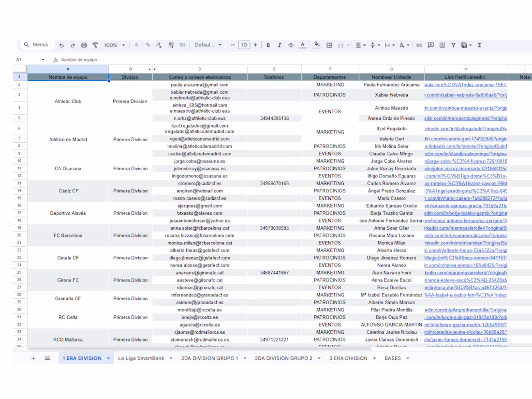
Task: Format as currency with pound icon
Action: click(136, 45)
